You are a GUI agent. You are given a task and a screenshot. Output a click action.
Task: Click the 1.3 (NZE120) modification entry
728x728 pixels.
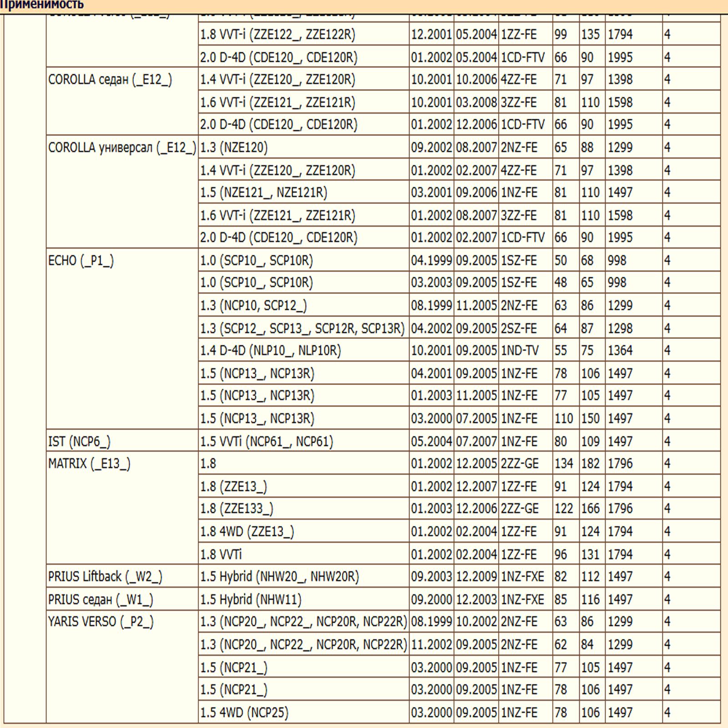234,148
